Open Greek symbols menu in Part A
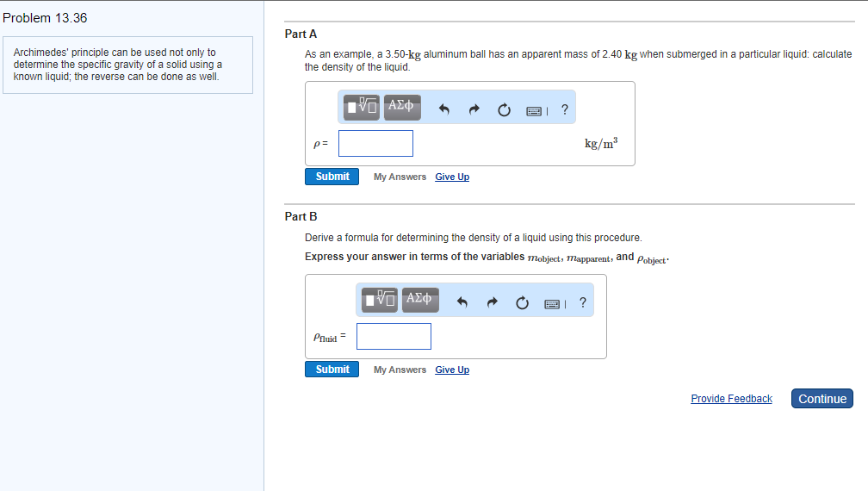Screen dimensions: 868x491 coord(401,108)
